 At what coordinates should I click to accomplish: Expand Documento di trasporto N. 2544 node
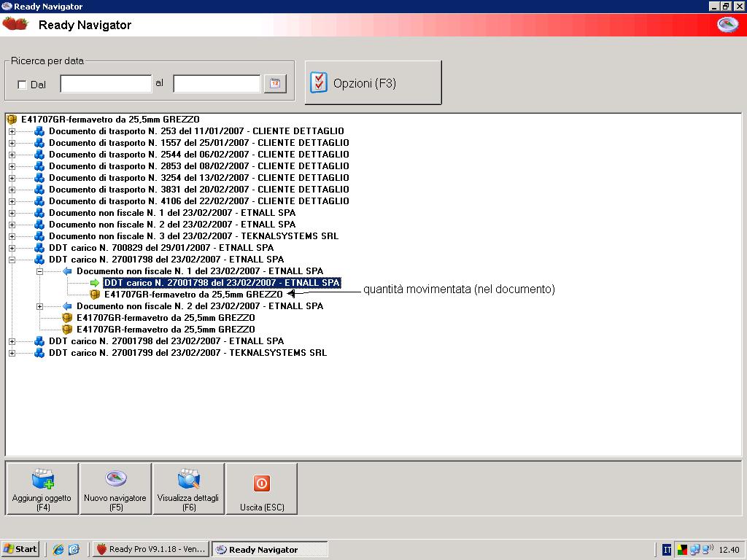click(x=12, y=155)
